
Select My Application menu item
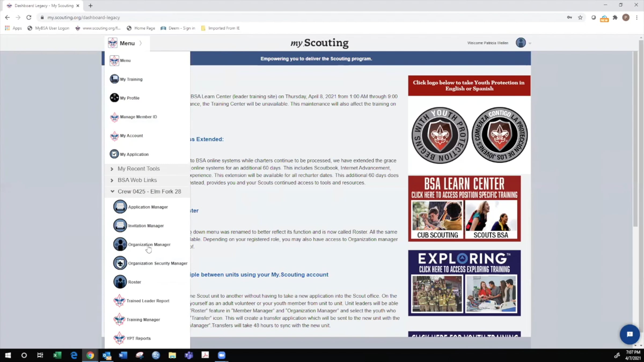click(x=134, y=154)
